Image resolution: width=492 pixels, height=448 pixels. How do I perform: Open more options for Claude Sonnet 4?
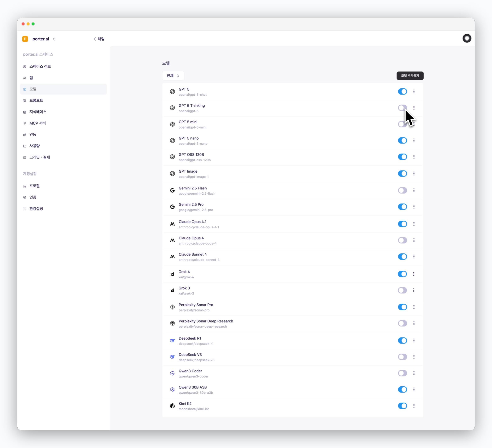(x=414, y=257)
